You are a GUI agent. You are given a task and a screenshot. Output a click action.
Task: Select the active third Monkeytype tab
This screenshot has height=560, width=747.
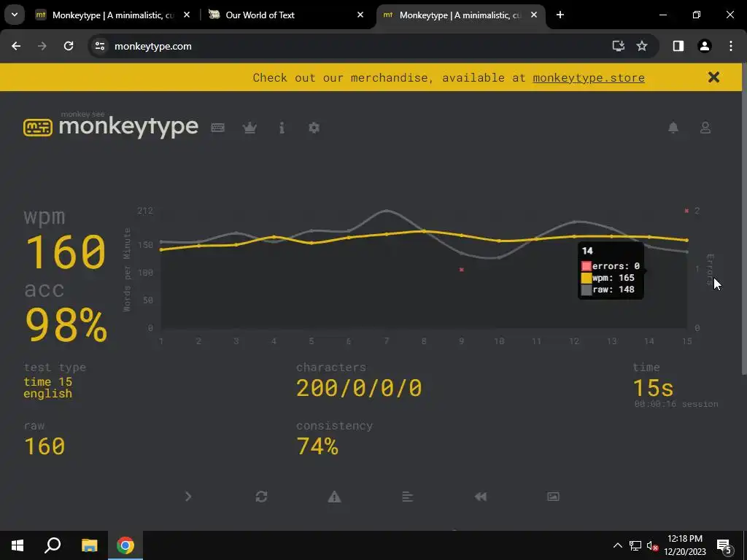point(460,15)
